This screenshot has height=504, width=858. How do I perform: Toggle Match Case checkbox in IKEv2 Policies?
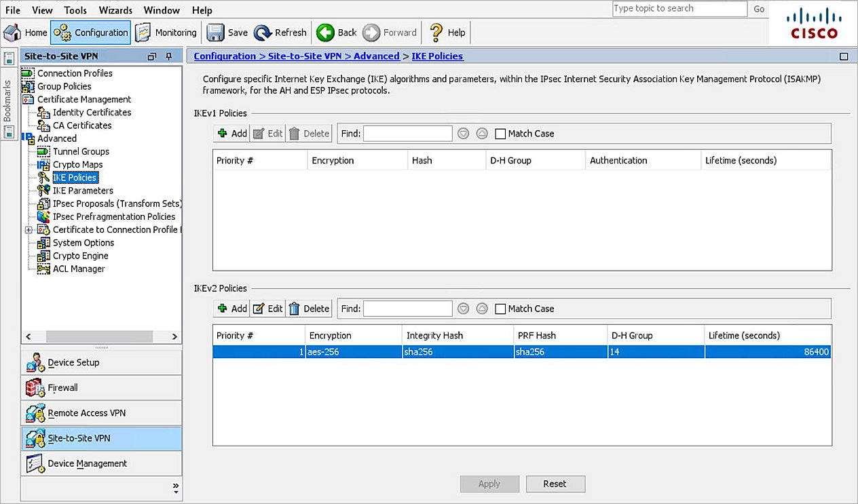500,309
